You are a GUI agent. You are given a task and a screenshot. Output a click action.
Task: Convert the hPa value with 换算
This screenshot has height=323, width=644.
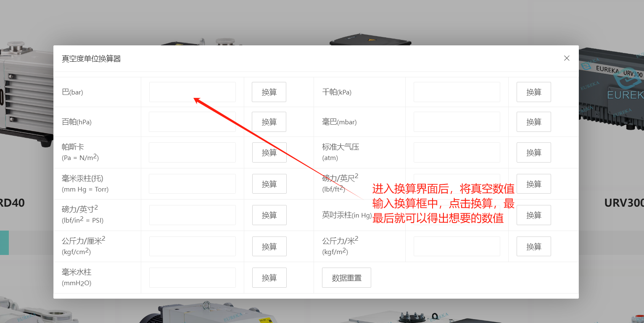[269, 122]
